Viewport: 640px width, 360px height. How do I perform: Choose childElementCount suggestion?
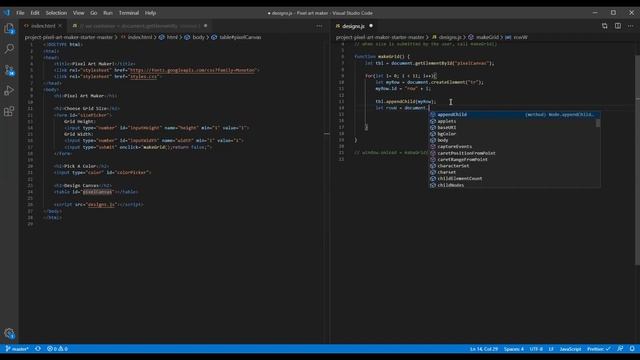click(x=514, y=178)
